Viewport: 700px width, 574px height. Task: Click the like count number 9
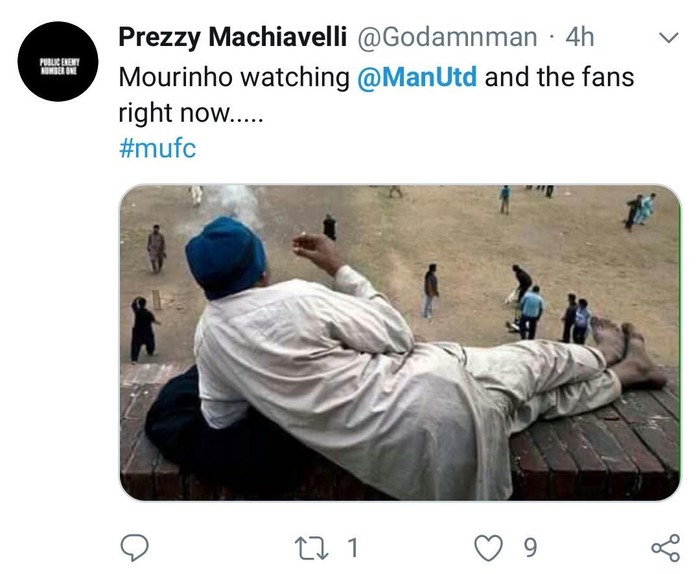click(531, 547)
